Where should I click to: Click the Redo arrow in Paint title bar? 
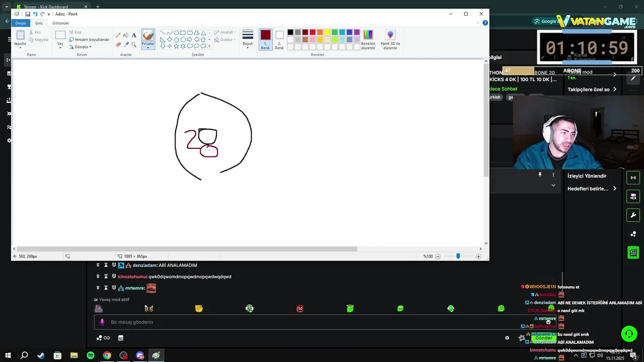pyautogui.click(x=42, y=14)
